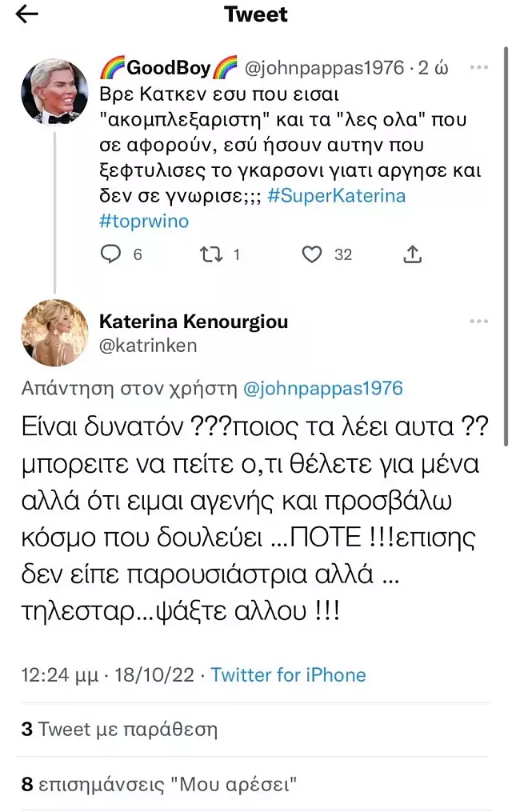The height and width of the screenshot is (812, 512).
Task: Open more options on Katerina Kenourgiou's reply
Action: (x=478, y=319)
